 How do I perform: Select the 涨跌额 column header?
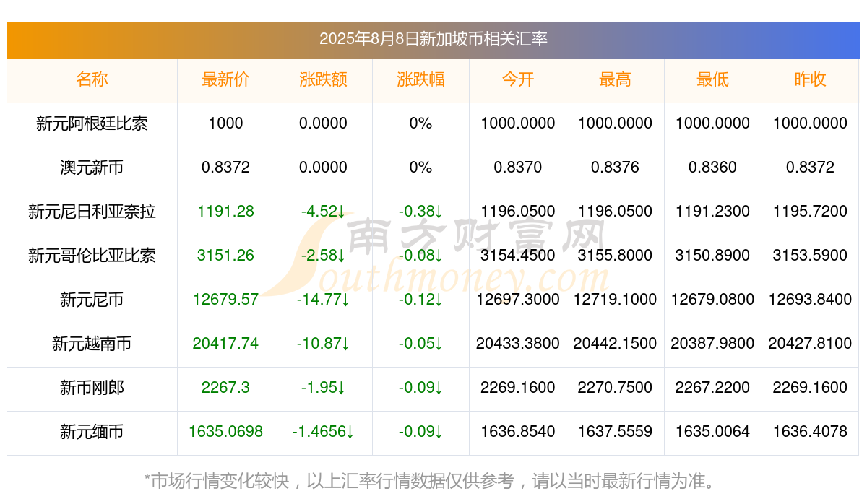pyautogui.click(x=323, y=79)
